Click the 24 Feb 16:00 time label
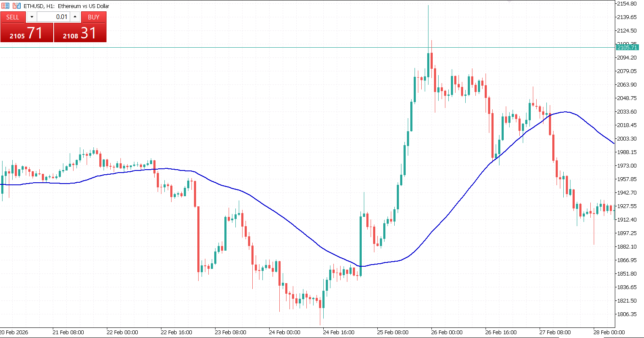The image size is (644, 338). 338,332
